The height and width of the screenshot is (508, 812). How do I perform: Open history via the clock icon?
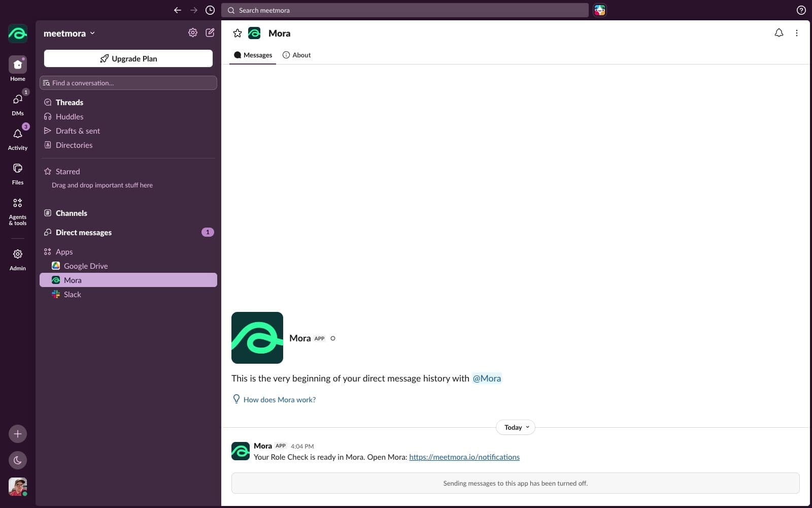pos(210,10)
